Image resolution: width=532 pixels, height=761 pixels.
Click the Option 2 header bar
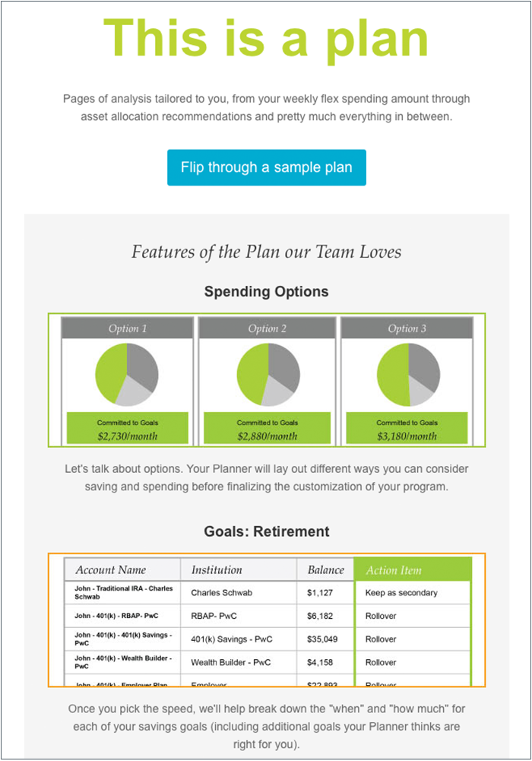point(268,328)
